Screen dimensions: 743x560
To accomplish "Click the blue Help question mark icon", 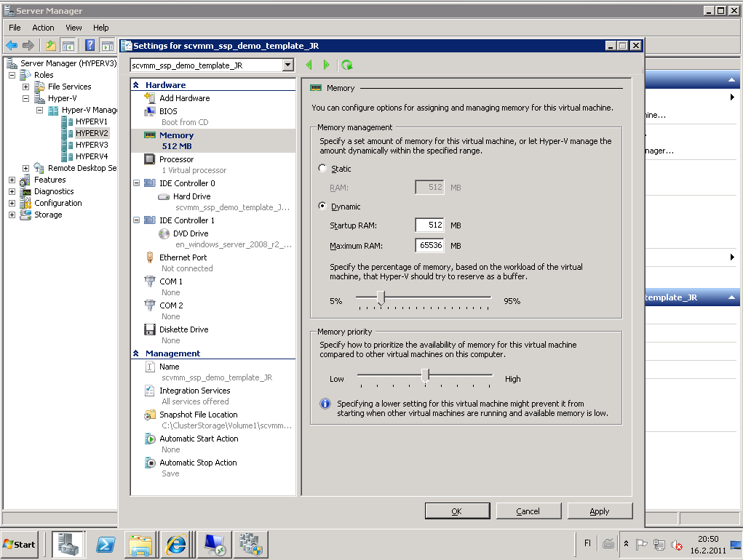I will [90, 45].
